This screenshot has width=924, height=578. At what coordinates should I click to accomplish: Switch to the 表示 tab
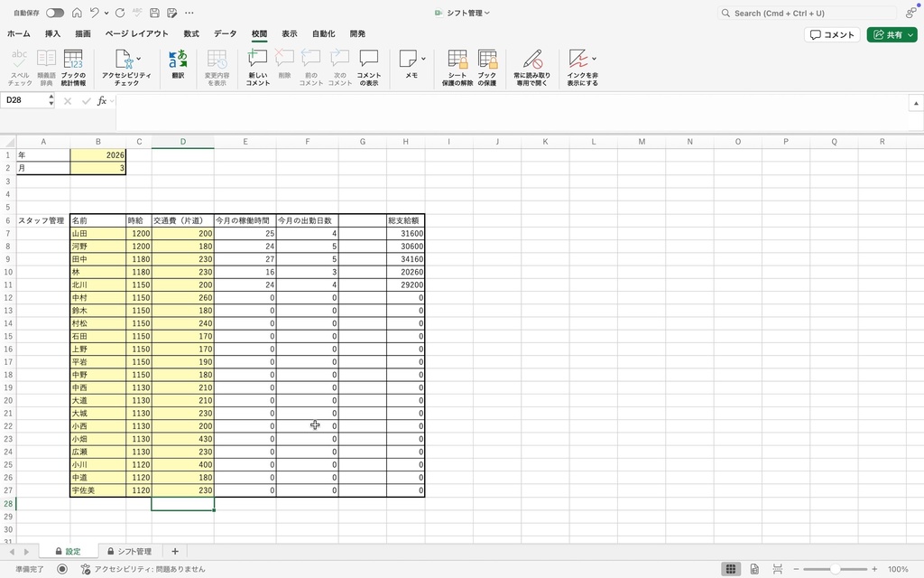(x=289, y=33)
